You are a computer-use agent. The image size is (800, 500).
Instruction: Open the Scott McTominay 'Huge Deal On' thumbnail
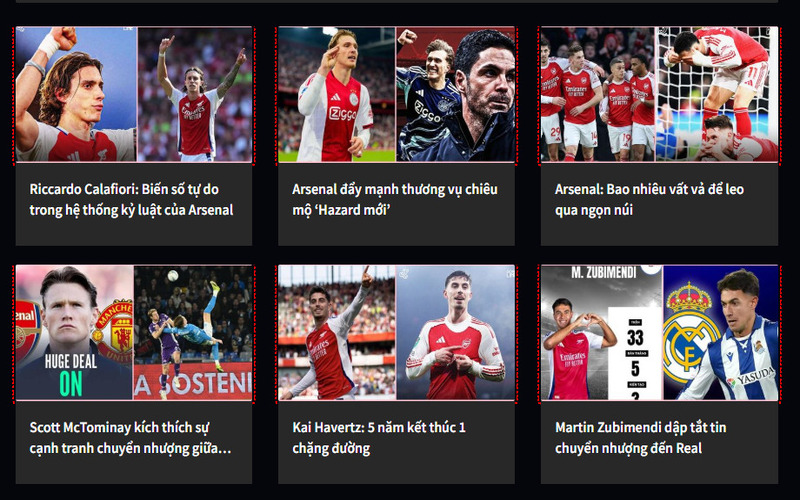134,332
